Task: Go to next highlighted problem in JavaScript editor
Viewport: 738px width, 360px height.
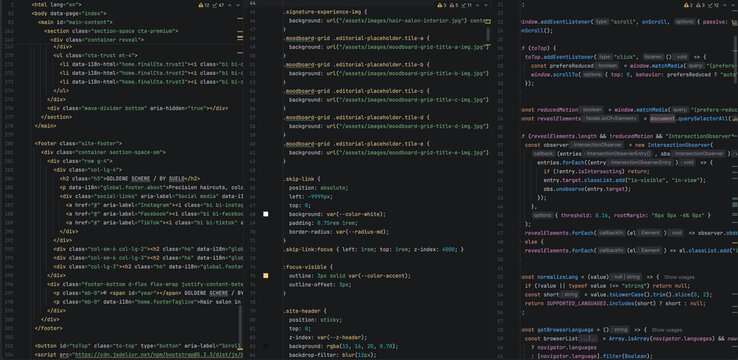Action: (733, 5)
